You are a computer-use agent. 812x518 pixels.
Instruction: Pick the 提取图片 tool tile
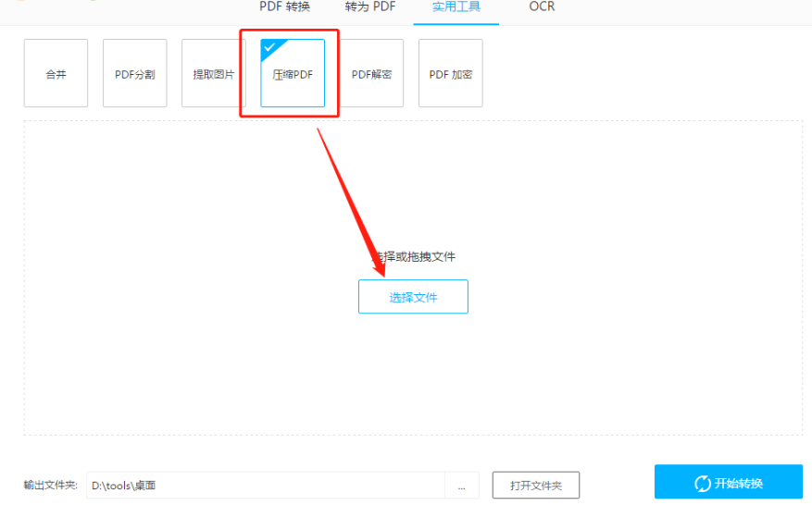pyautogui.click(x=213, y=73)
